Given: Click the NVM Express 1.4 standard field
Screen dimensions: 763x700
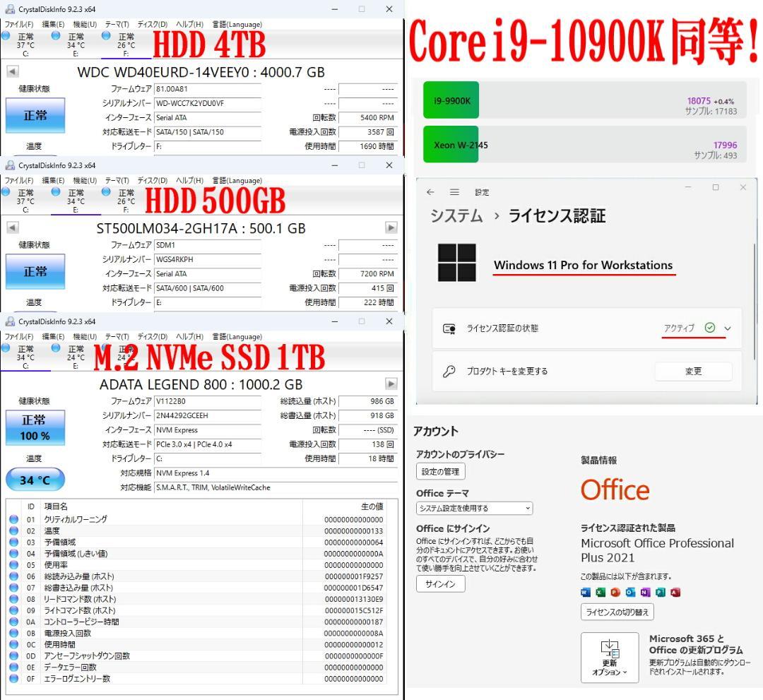Looking at the screenshot, I should [x=276, y=473].
